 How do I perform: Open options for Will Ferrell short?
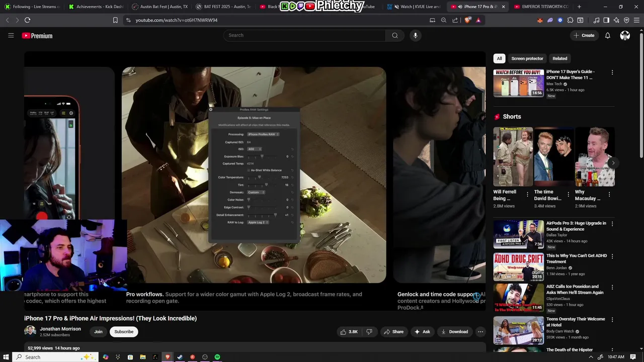(x=528, y=194)
